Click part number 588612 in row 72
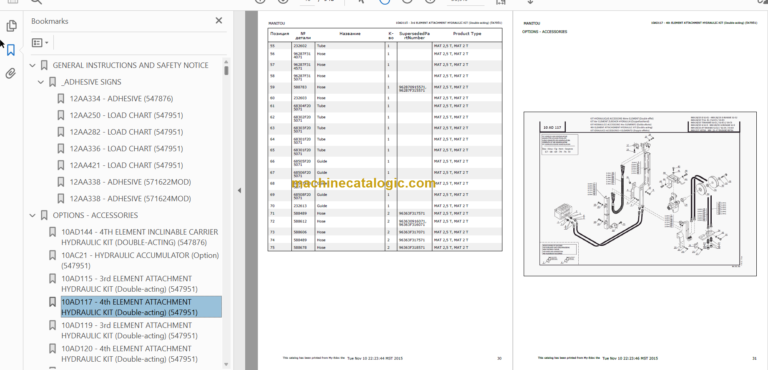 click(x=299, y=222)
